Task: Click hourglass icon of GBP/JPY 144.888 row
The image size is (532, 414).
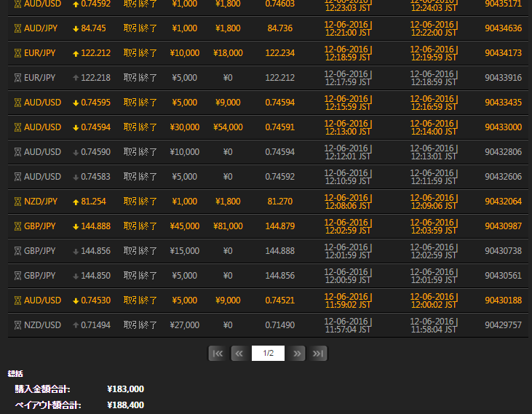Action: (18, 226)
